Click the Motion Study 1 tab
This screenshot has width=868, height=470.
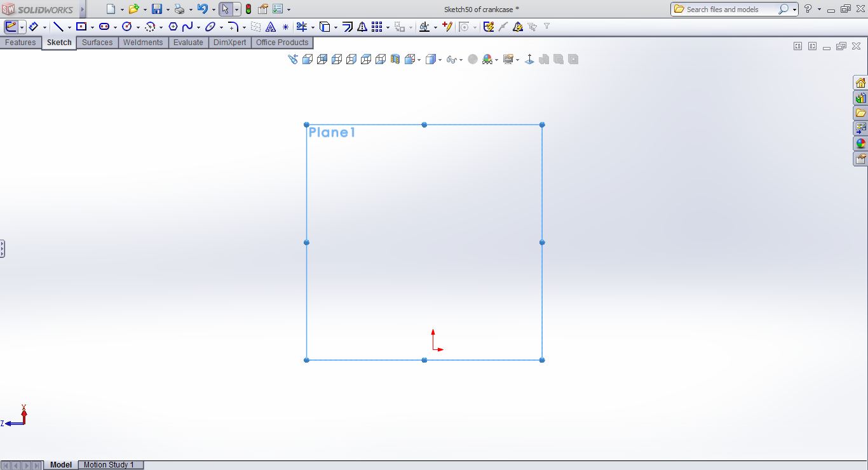tap(109, 465)
